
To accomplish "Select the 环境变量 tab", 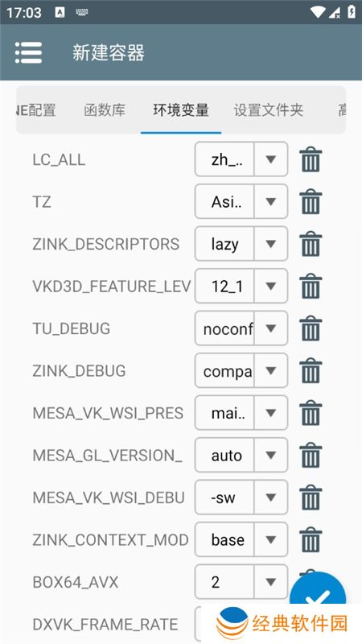I will click(x=181, y=110).
